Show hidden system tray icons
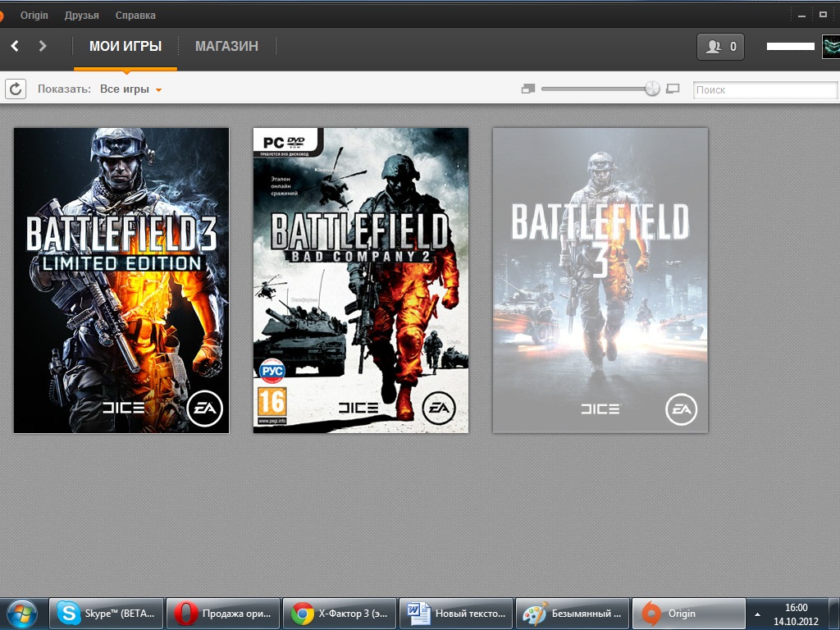The image size is (840, 630). 757,614
